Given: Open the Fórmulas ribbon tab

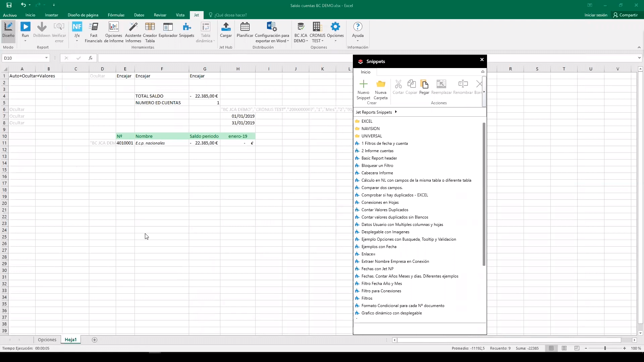Looking at the screenshot, I should click(116, 15).
